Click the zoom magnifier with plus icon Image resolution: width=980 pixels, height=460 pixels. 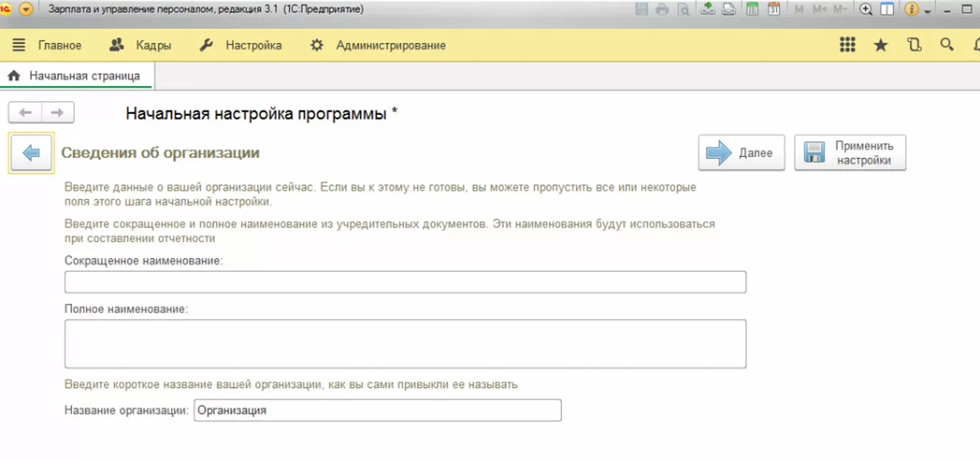[x=866, y=9]
